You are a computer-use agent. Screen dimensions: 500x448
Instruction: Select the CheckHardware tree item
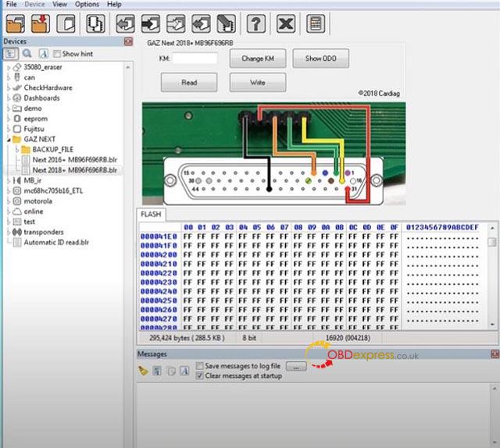(48, 87)
